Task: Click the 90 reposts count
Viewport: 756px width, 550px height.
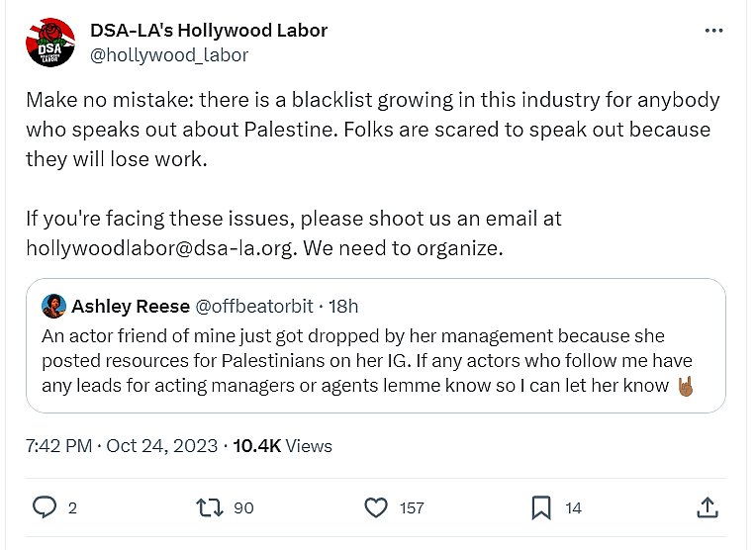Action: [242, 508]
